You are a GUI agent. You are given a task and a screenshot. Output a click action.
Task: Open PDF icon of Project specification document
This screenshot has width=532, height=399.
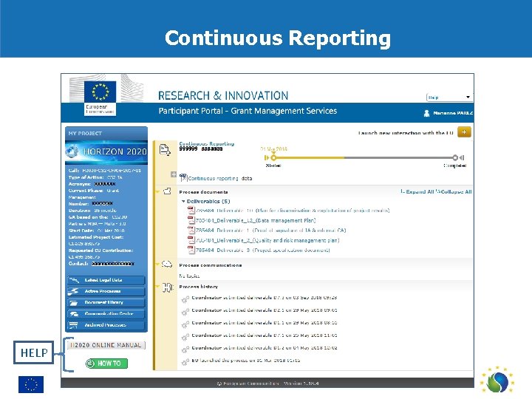pyautogui.click(x=191, y=250)
